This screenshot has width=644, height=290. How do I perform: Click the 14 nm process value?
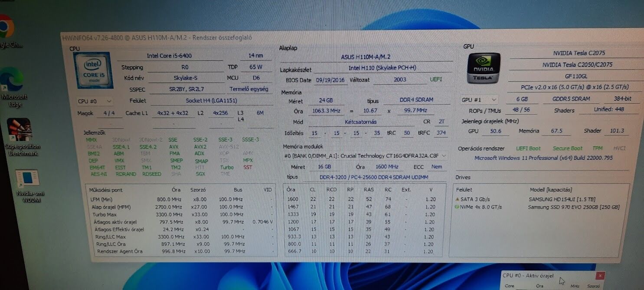(255, 56)
